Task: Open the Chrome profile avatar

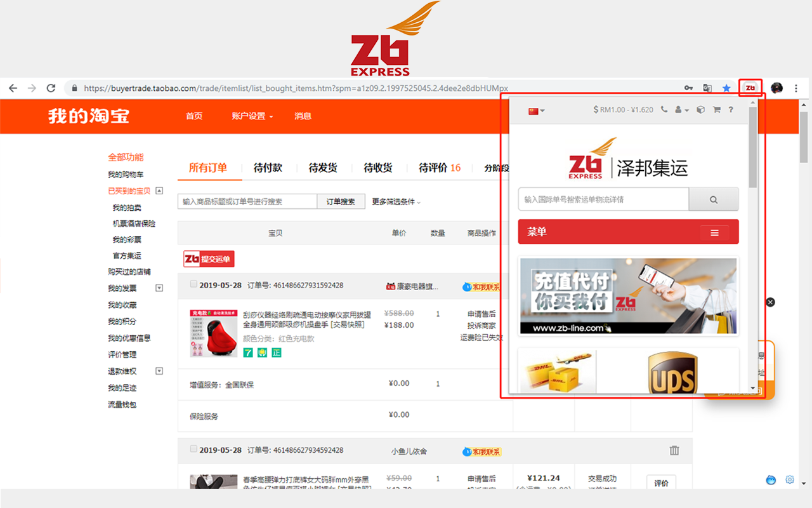Action: pyautogui.click(x=776, y=88)
